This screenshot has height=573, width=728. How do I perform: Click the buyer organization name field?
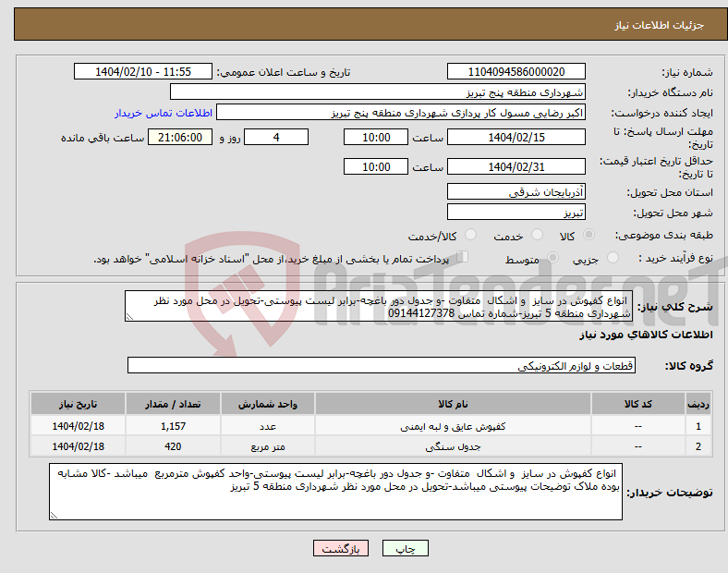[x=378, y=91]
